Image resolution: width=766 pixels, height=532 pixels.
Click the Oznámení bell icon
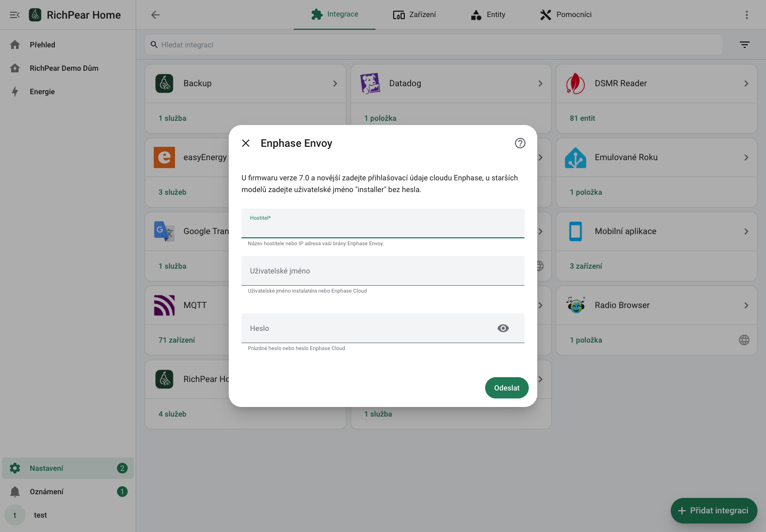[x=15, y=492]
